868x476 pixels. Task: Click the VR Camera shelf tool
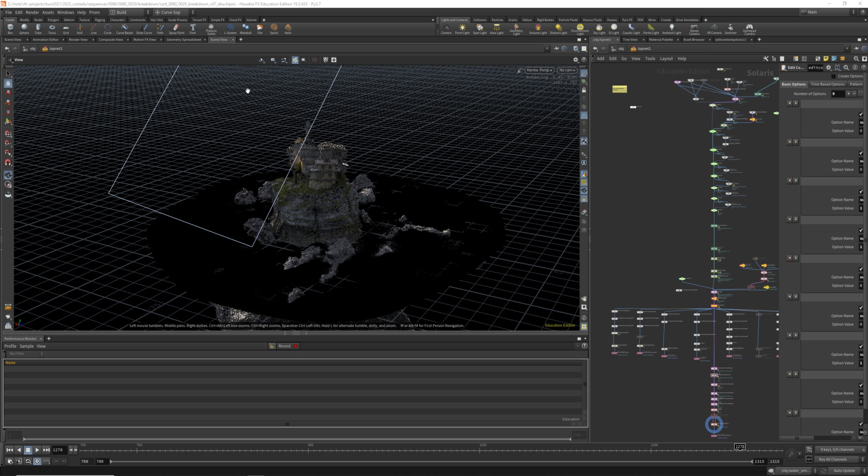(714, 29)
